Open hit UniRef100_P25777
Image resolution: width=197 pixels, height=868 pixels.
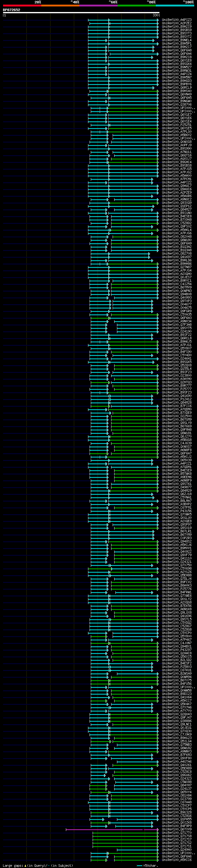(x=177, y=389)
